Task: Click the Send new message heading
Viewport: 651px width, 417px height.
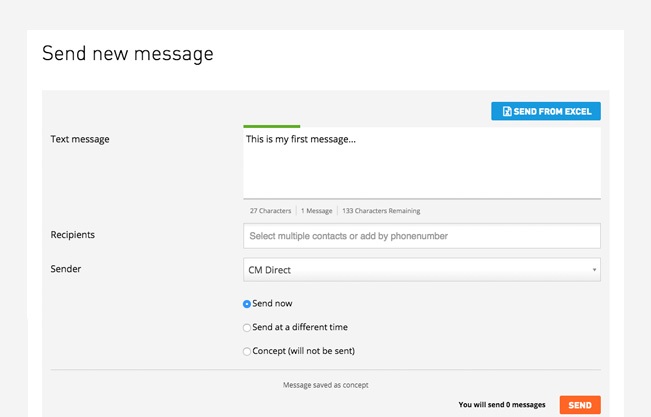Action: (127, 54)
